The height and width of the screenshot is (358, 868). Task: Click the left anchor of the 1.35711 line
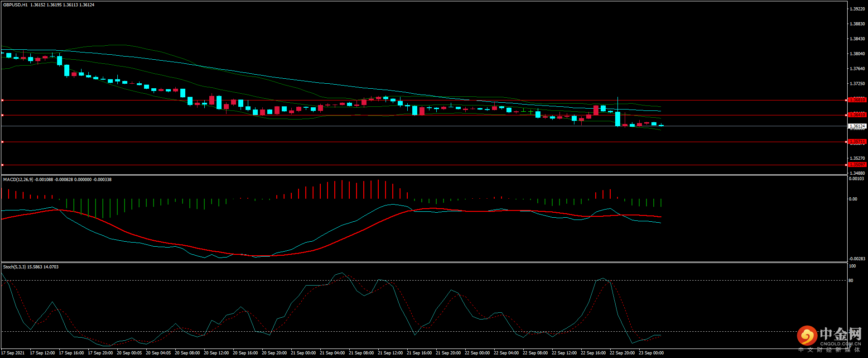(2, 142)
